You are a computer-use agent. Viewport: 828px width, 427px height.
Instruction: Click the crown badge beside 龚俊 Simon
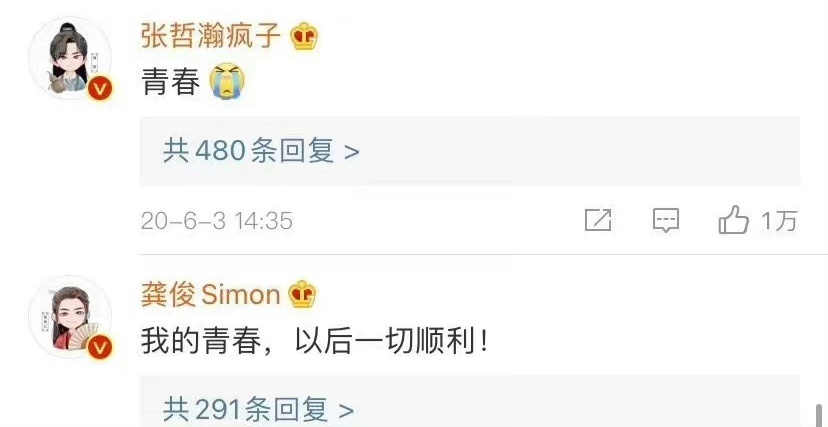(x=302, y=295)
